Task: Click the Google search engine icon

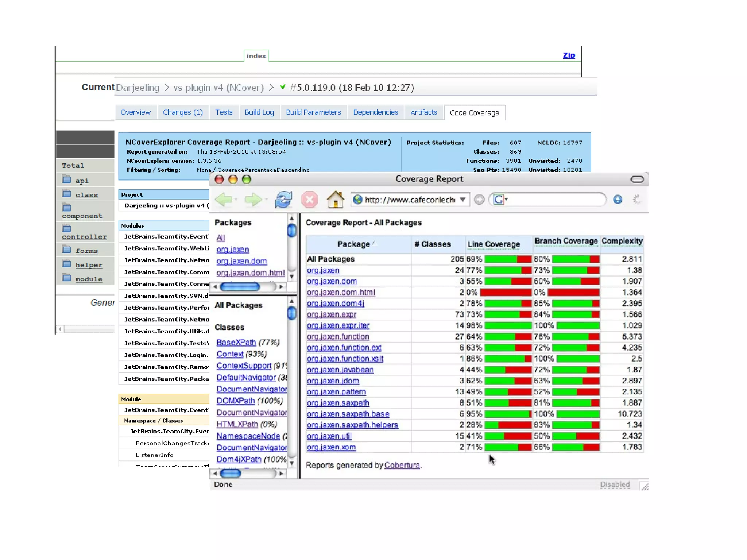Action: point(499,200)
